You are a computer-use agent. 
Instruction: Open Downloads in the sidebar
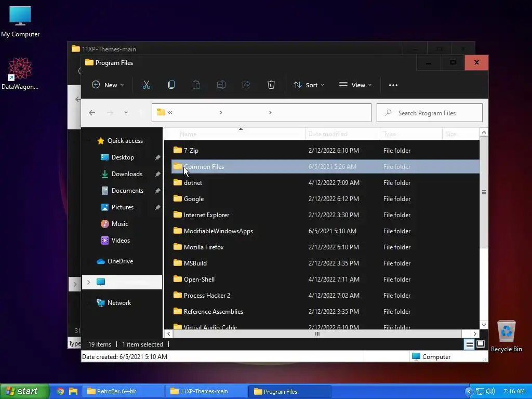tap(127, 174)
